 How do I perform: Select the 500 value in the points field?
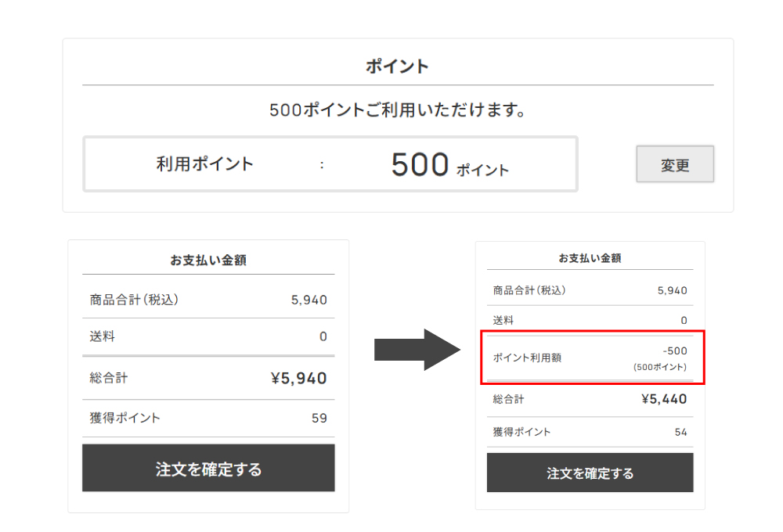tap(420, 164)
